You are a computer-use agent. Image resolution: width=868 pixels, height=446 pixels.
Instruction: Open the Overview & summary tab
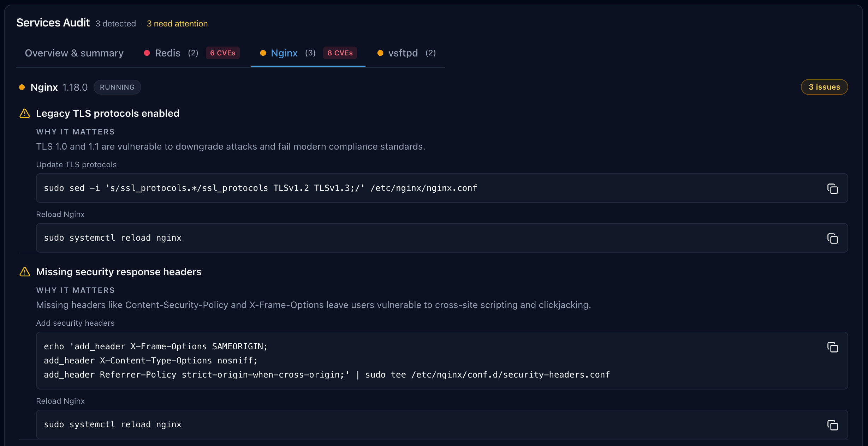(74, 53)
